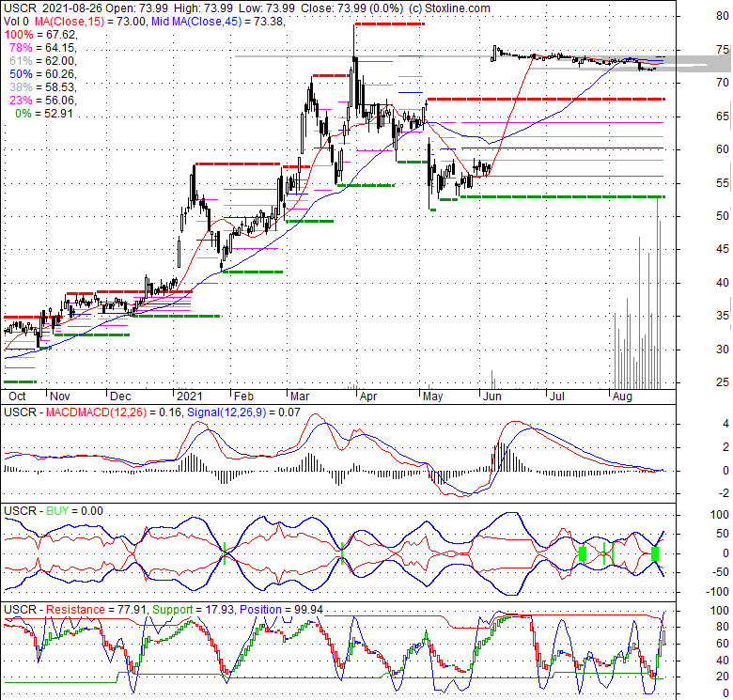Image resolution: width=733 pixels, height=700 pixels.
Task: Click the 'Nov' month axis label
Action: tap(60, 397)
